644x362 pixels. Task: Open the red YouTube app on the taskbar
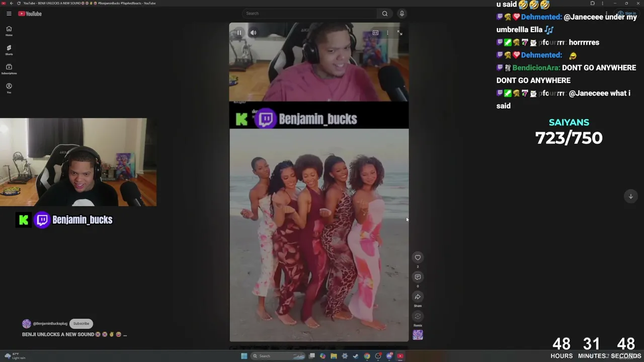point(400,356)
